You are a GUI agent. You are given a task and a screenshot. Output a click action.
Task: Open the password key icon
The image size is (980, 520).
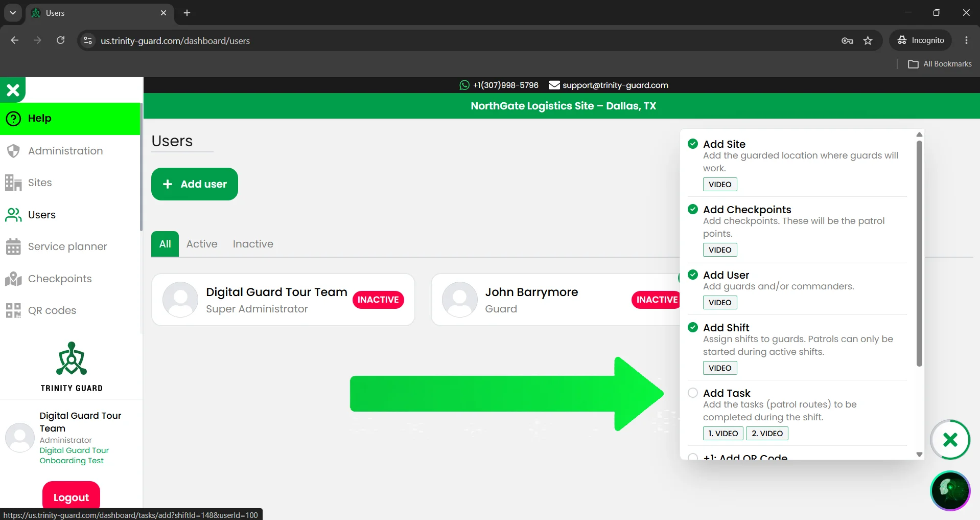pos(847,40)
